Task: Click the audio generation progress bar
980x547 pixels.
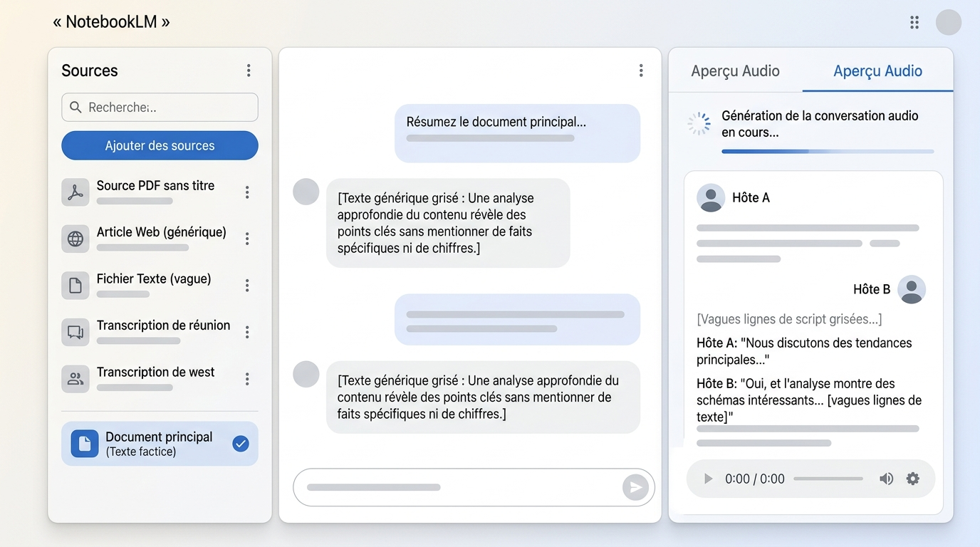Action: (828, 152)
